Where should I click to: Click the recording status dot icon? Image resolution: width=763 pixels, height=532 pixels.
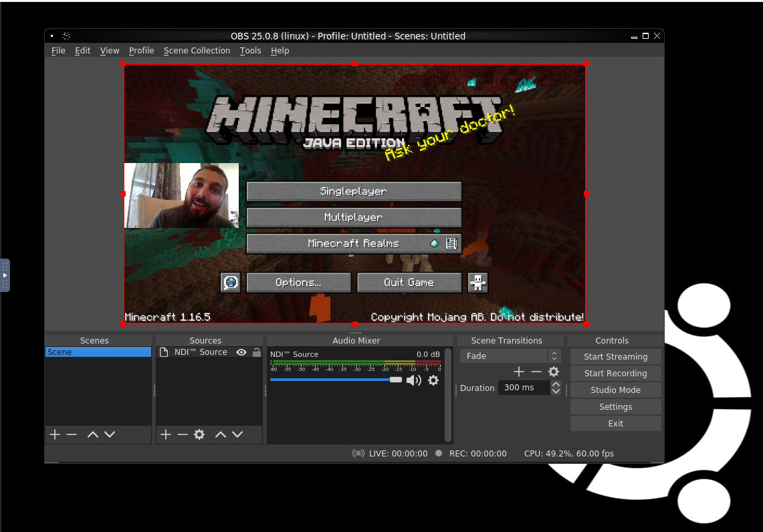(439, 453)
